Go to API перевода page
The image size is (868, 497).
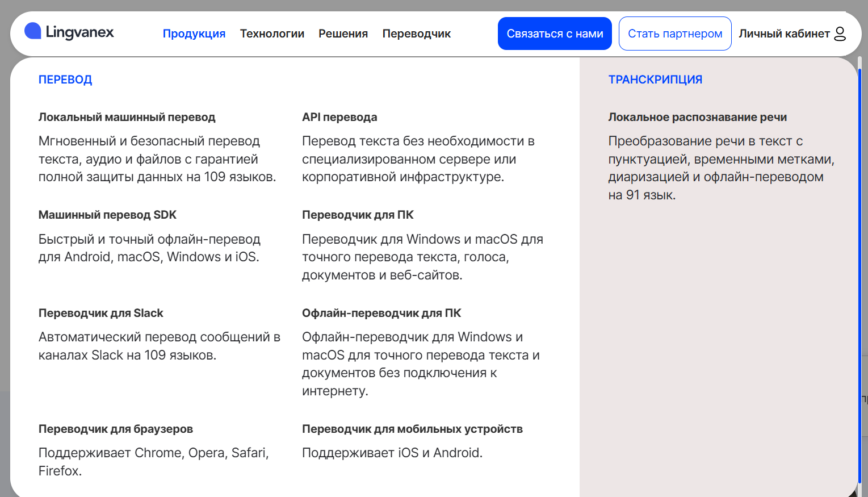coord(339,118)
